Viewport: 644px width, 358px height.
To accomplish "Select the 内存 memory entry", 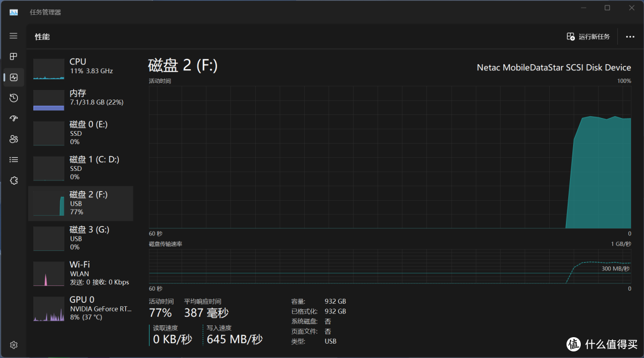I will coord(81,99).
